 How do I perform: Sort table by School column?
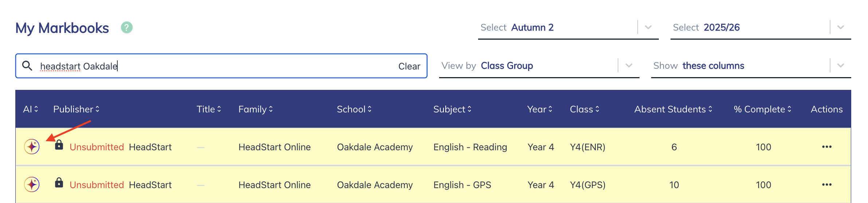354,109
